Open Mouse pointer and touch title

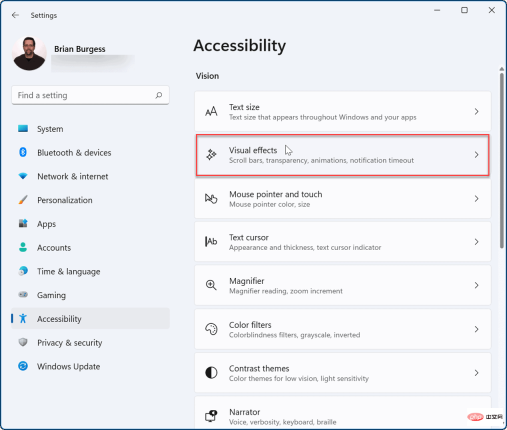(x=276, y=194)
